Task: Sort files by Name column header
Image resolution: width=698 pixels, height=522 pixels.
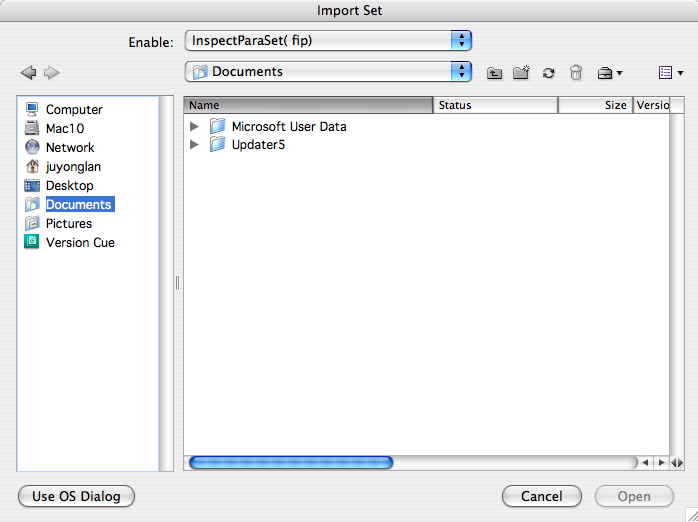Action: [x=308, y=105]
